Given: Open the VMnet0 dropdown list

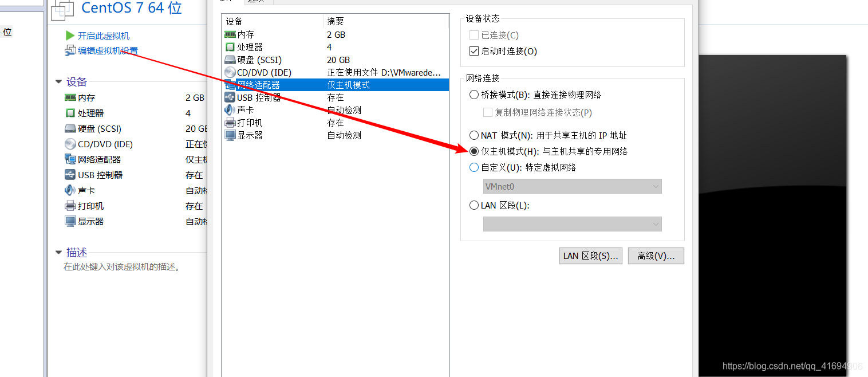Looking at the screenshot, I should pos(573,186).
